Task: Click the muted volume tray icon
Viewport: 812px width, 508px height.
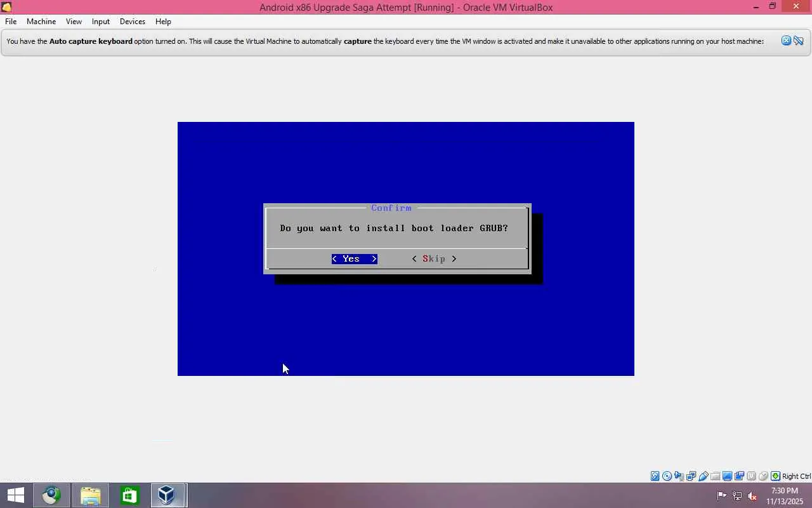Action: coord(752,495)
